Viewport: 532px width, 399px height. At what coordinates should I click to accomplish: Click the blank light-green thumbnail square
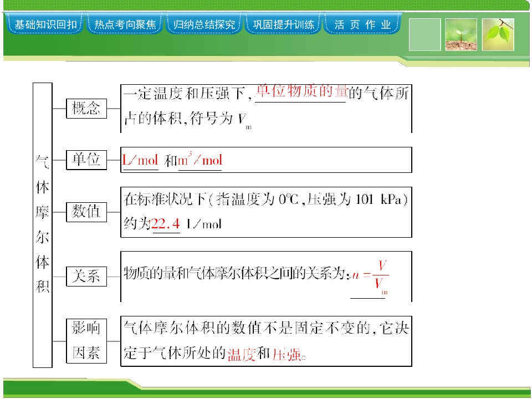pos(425,34)
